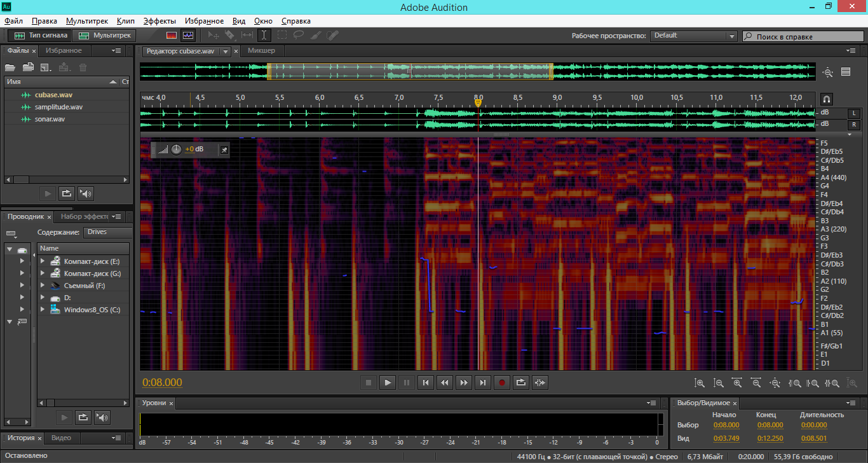Expand Компакт-диск (G:) drive
This screenshot has width=868, height=463.
tap(43, 273)
